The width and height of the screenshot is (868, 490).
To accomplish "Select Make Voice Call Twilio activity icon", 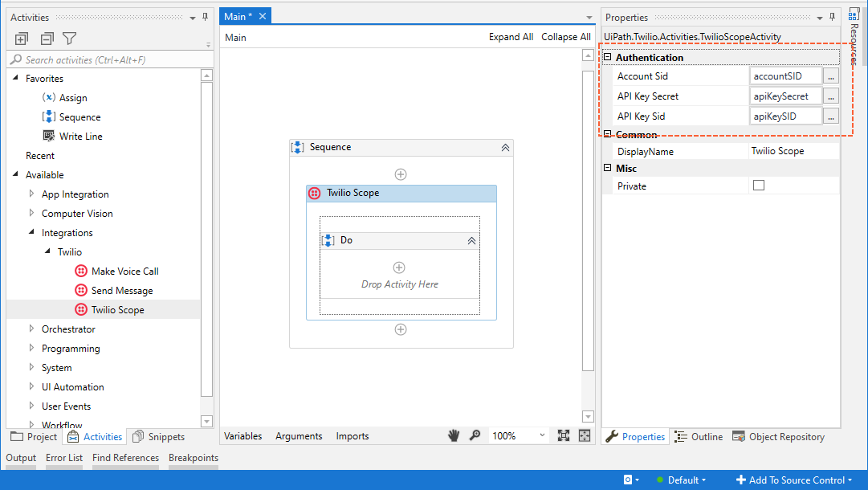I will tap(81, 271).
